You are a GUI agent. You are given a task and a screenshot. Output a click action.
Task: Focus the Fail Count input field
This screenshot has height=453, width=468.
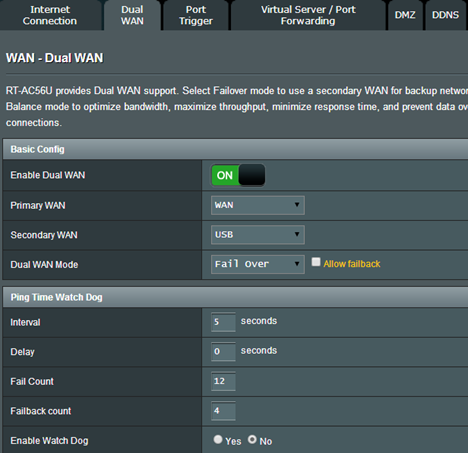pyautogui.click(x=223, y=381)
